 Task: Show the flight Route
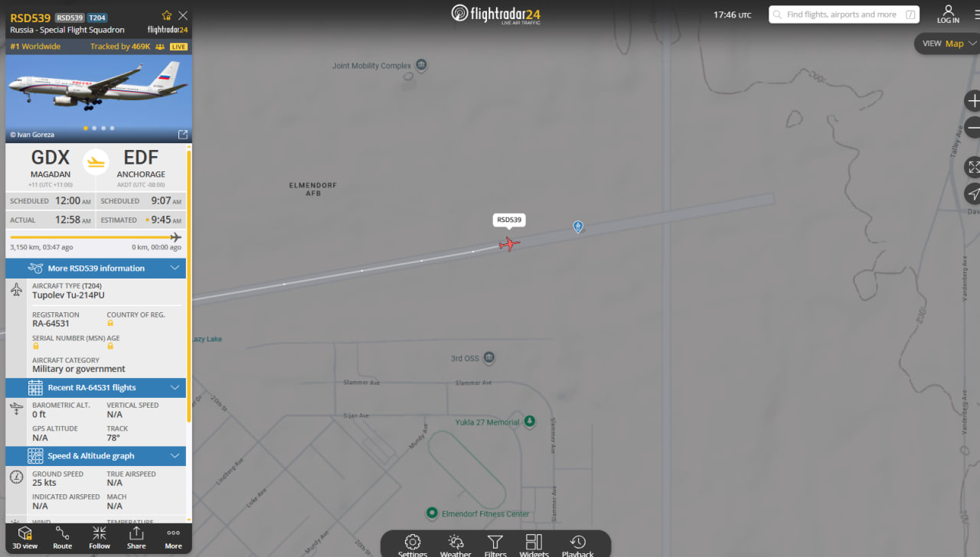point(62,537)
